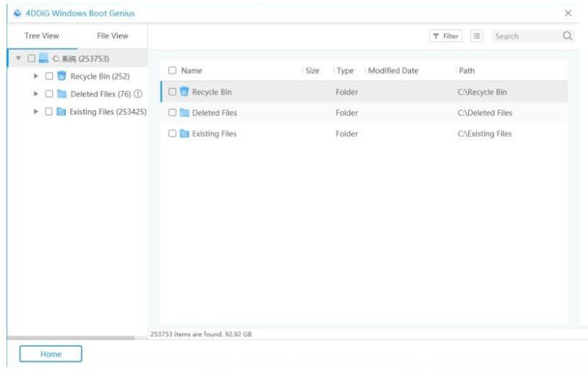This screenshot has width=588, height=373.
Task: Select the 'Existing Files (253425)' tree label
Action: tap(108, 111)
